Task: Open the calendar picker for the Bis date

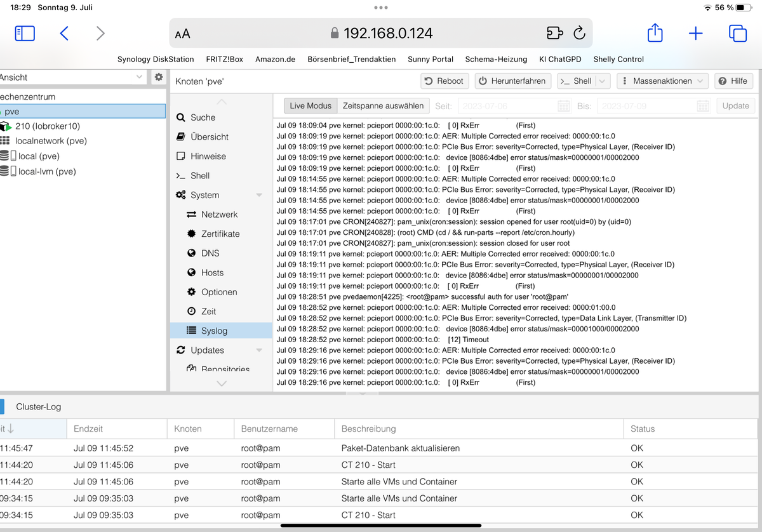Action: click(x=703, y=106)
